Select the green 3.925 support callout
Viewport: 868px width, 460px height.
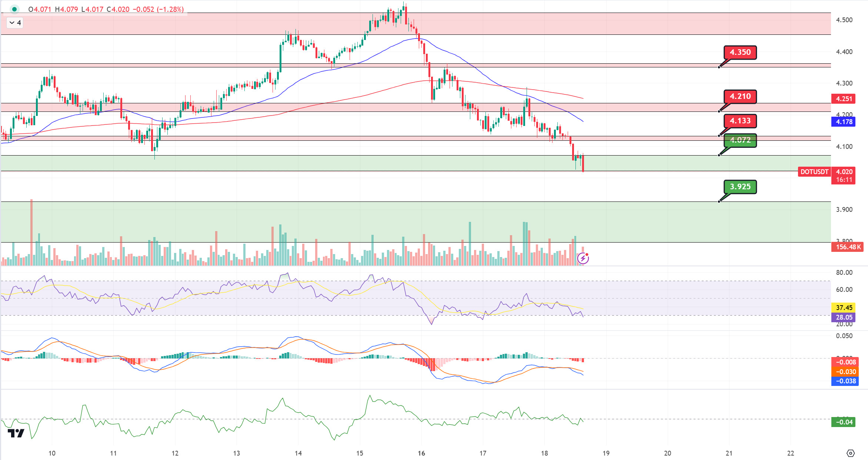pos(740,187)
